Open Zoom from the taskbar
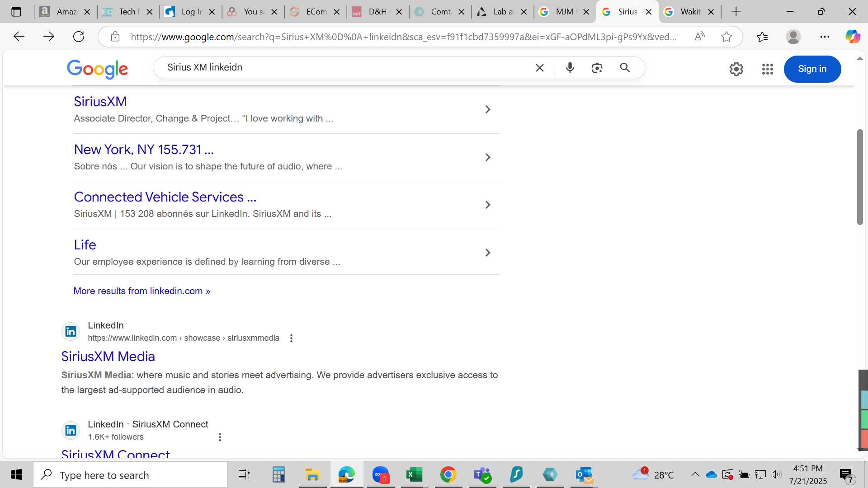The image size is (868, 488). 381,475
